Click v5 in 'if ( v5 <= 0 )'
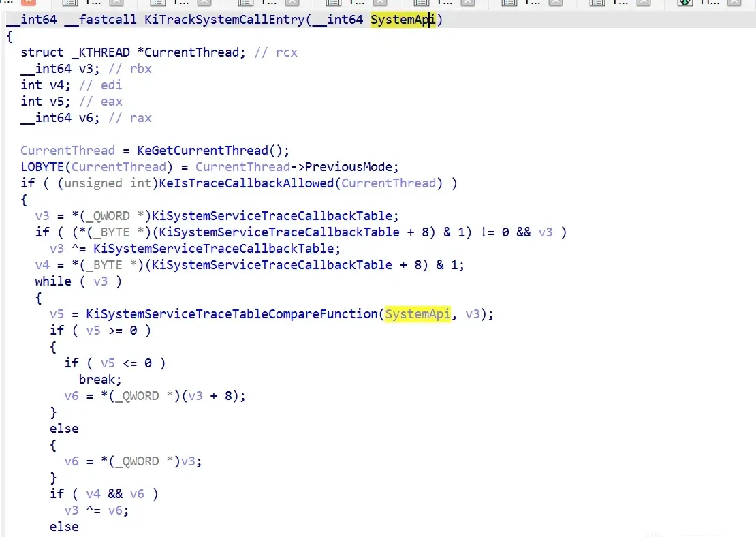 click(108, 363)
